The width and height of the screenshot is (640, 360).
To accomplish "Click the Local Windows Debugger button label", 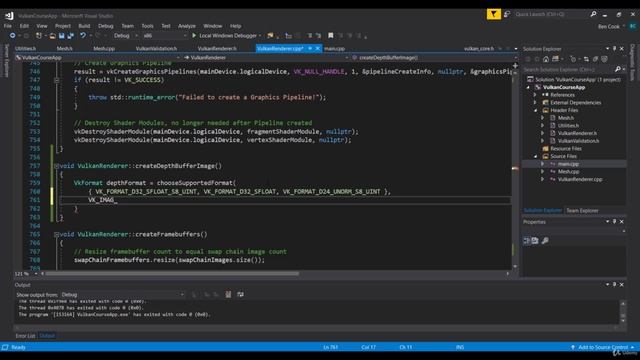I will 228,36.
